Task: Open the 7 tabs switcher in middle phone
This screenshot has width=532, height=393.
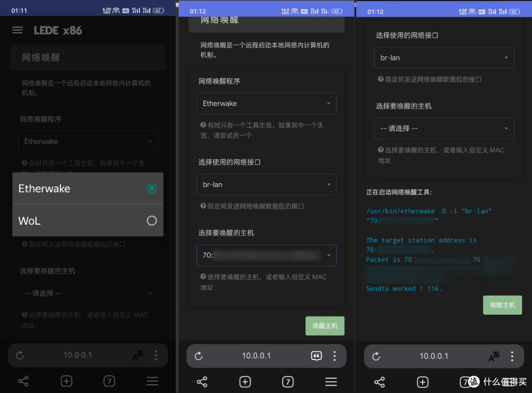Action: [288, 382]
